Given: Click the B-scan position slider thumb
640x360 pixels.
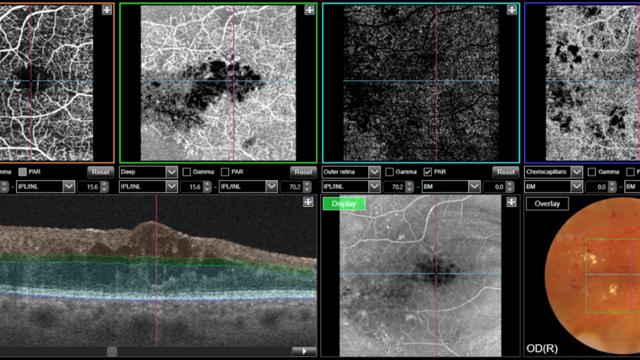Looking at the screenshot, I should [112, 351].
